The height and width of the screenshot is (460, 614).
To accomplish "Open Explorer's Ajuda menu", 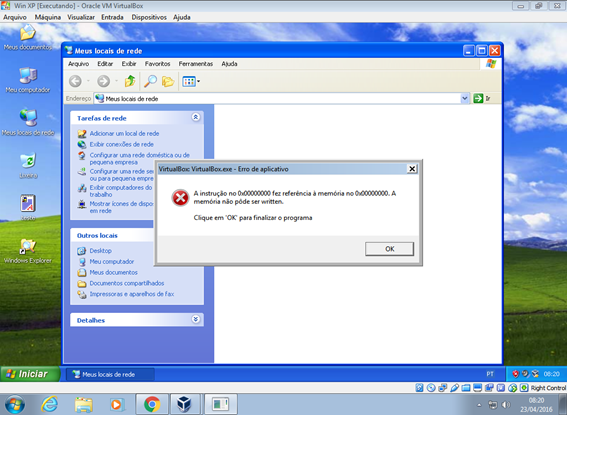I will click(229, 64).
